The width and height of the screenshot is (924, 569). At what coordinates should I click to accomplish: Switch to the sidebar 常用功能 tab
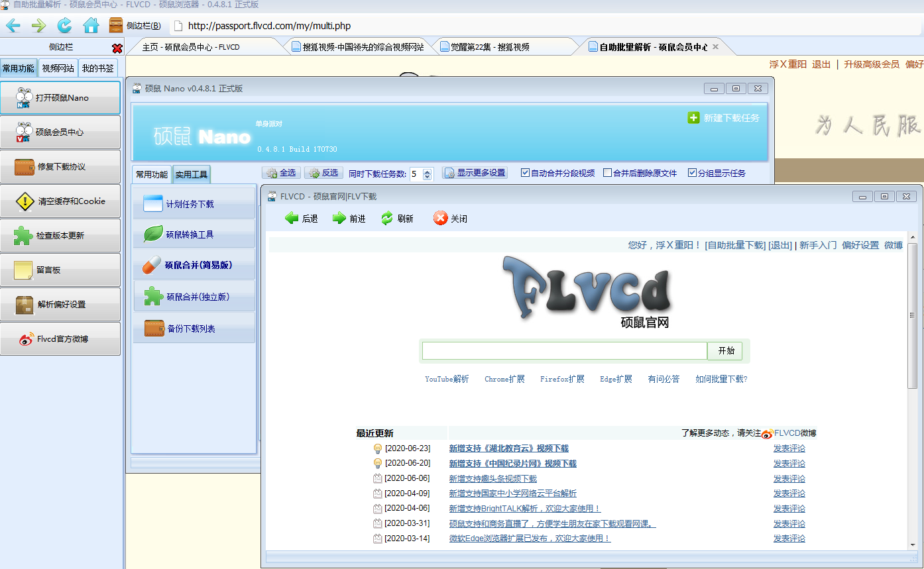click(19, 68)
